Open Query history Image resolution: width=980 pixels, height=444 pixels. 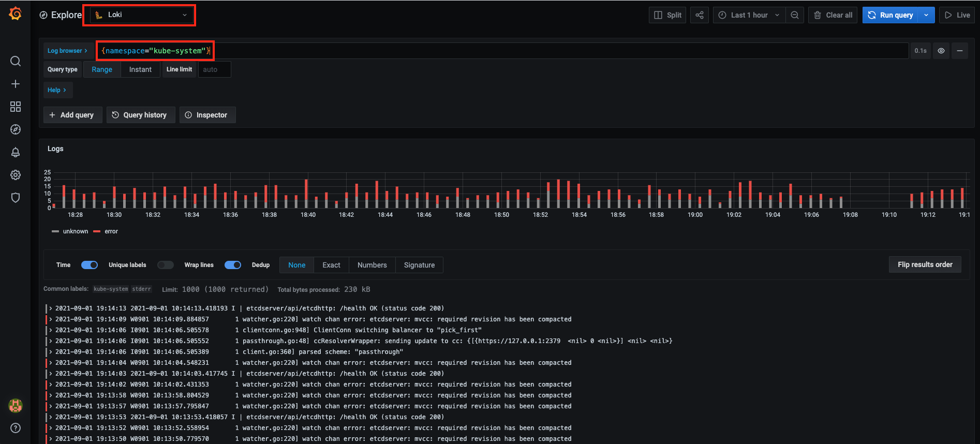pos(141,115)
